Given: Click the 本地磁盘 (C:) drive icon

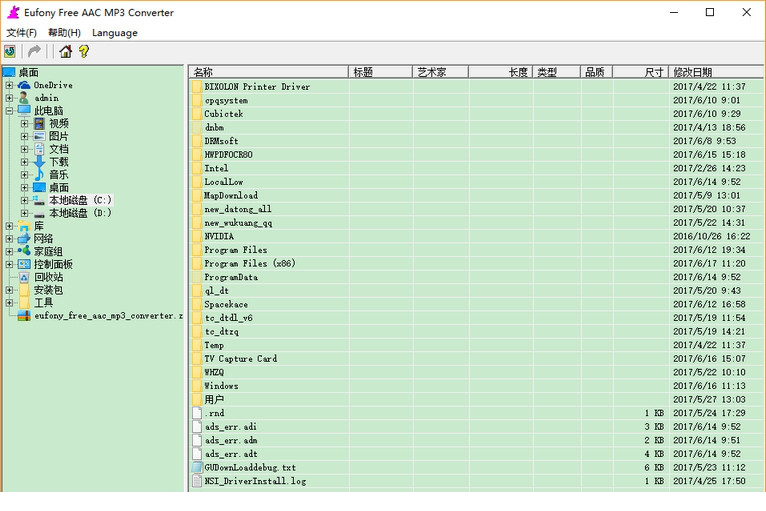Looking at the screenshot, I should pos(40,200).
